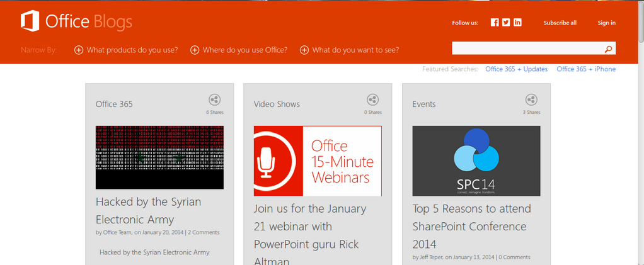Share the Video Shows card
644x265 pixels.
click(373, 100)
